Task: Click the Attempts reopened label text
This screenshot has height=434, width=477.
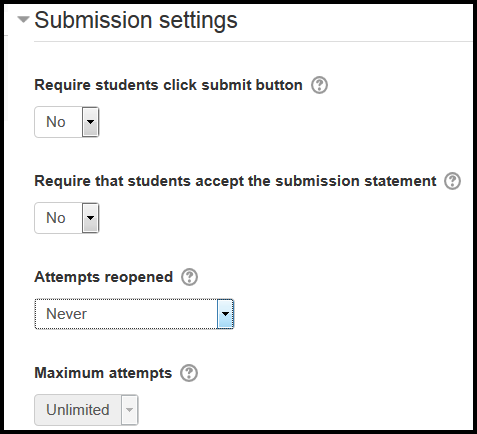Action: 104,277
